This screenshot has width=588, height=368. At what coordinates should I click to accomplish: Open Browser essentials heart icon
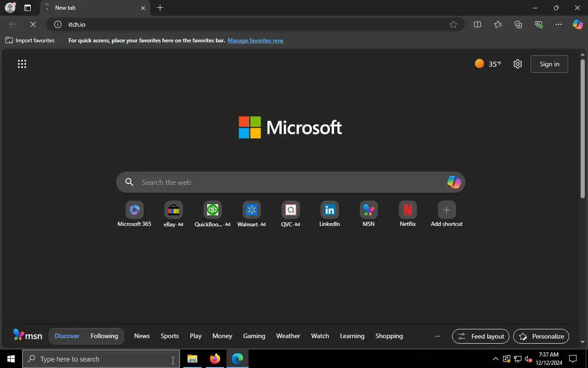[538, 24]
